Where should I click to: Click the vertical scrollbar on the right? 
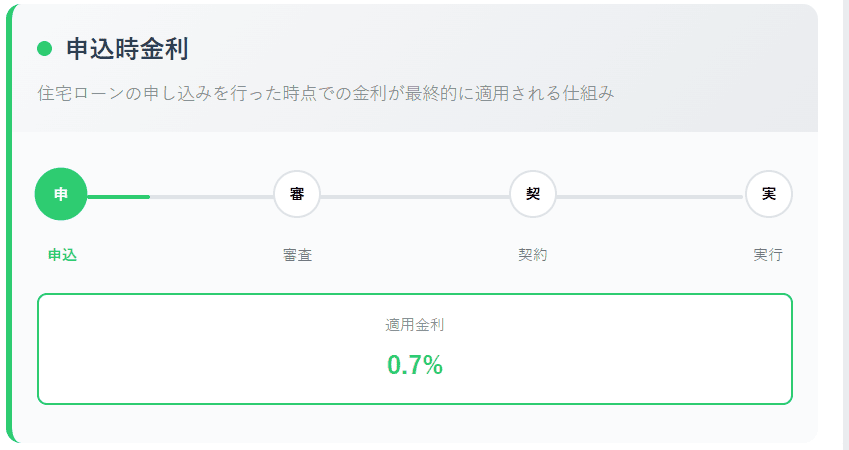point(845,225)
